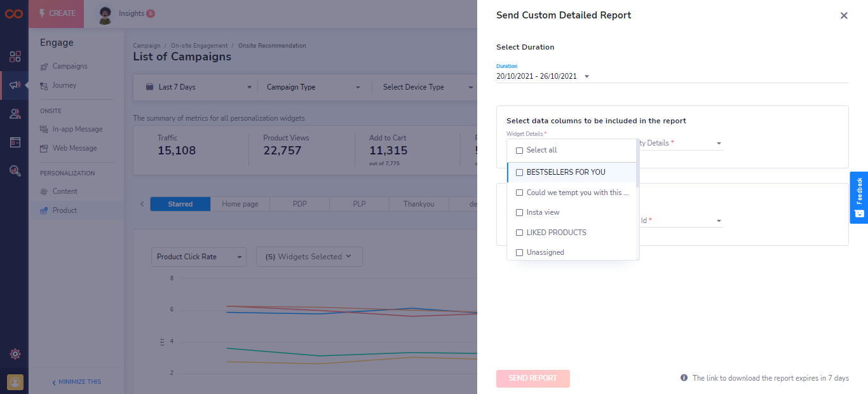Open the Duration date range dropdown
868x394 pixels.
coord(672,76)
